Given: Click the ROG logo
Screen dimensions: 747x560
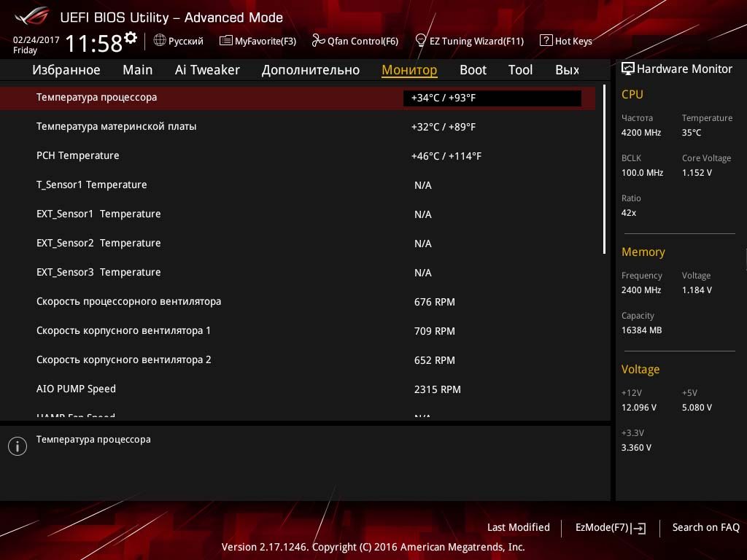Looking at the screenshot, I should tap(32, 17).
